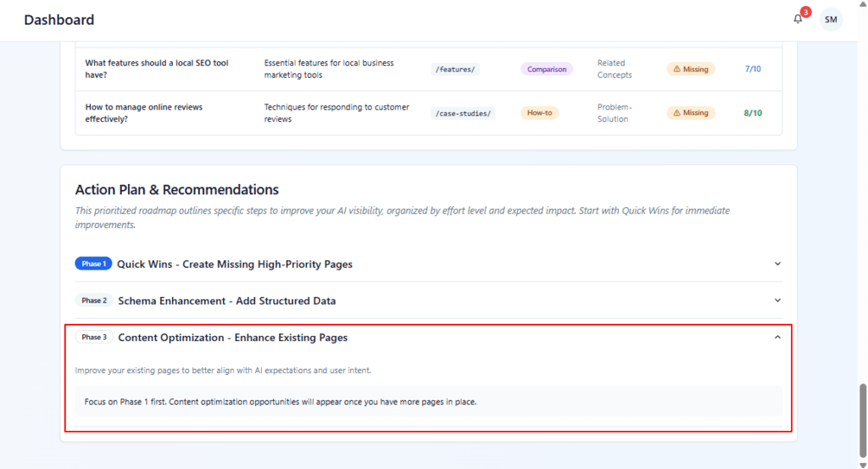The width and height of the screenshot is (868, 469).
Task: Click the Phase 2 badge
Action: click(x=93, y=300)
